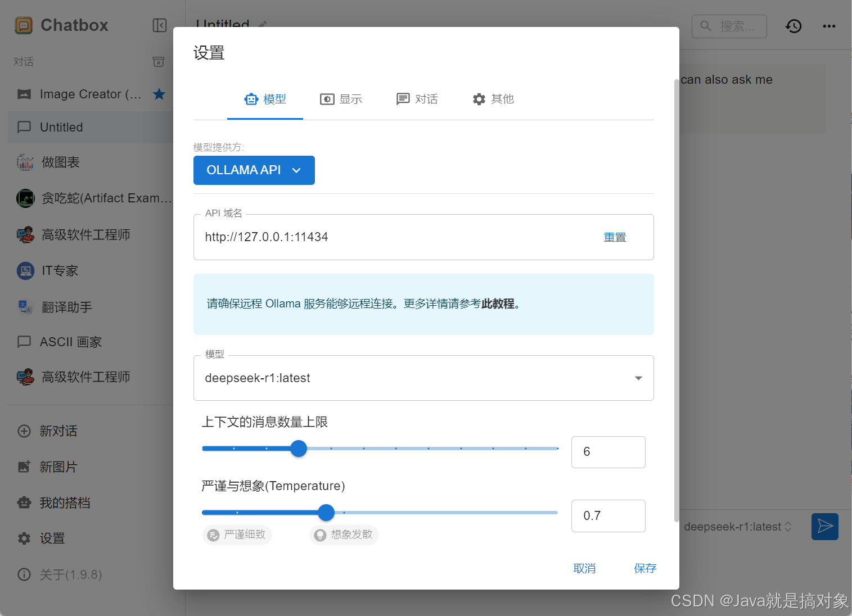Screen dimensions: 852x616
Task: Open the three-dot more options menu
Action: pyautogui.click(x=829, y=26)
